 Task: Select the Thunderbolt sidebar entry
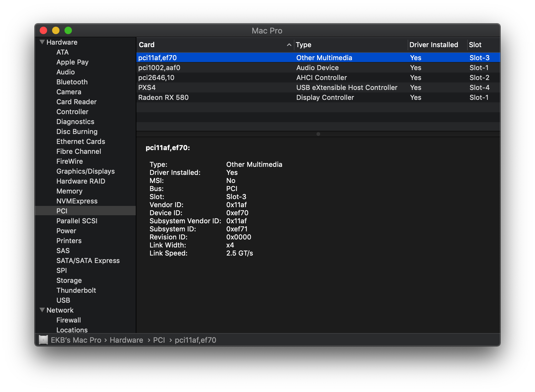[76, 290]
